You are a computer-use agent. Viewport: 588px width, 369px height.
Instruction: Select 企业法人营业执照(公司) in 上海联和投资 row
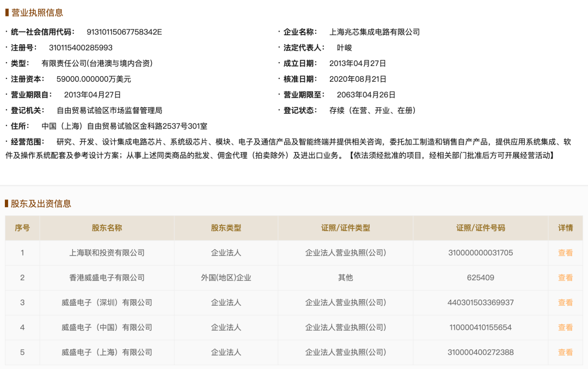345,253
